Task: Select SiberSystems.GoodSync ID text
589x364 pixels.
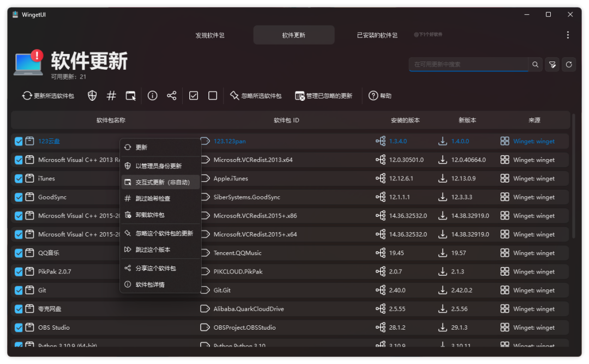Action: (247, 197)
